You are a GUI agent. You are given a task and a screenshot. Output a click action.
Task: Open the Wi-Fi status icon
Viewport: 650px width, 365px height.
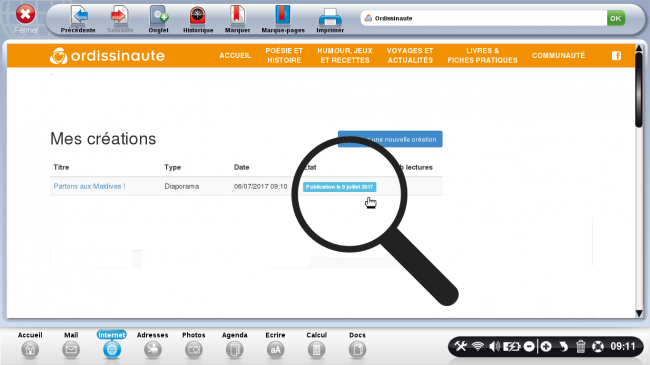point(478,346)
